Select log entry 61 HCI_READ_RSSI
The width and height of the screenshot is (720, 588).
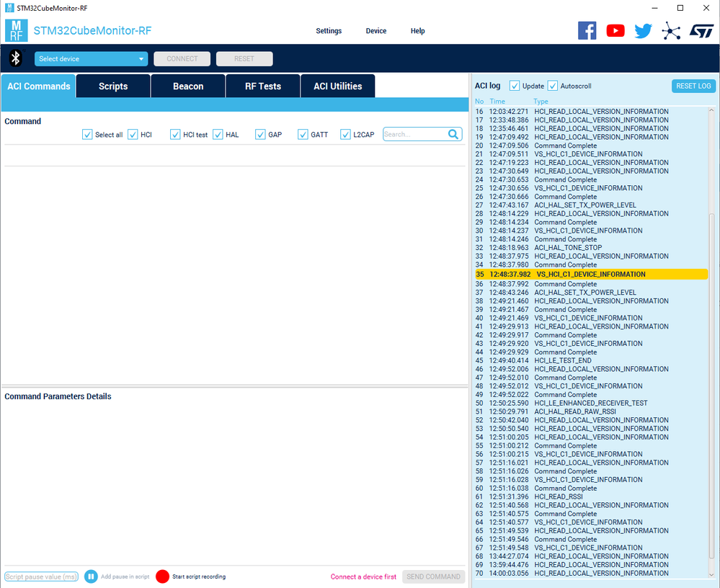[592, 496]
